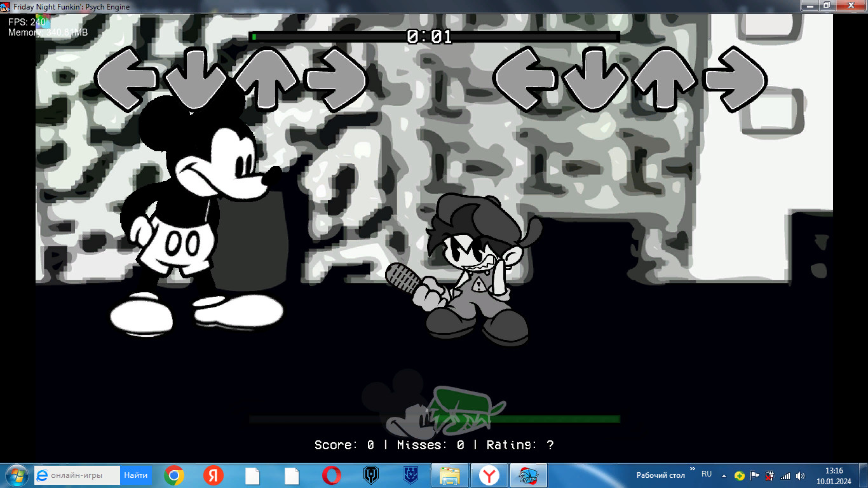Open the World of Tanks launcher from the taskbar
Image resolution: width=868 pixels, height=488 pixels.
pyautogui.click(x=370, y=475)
